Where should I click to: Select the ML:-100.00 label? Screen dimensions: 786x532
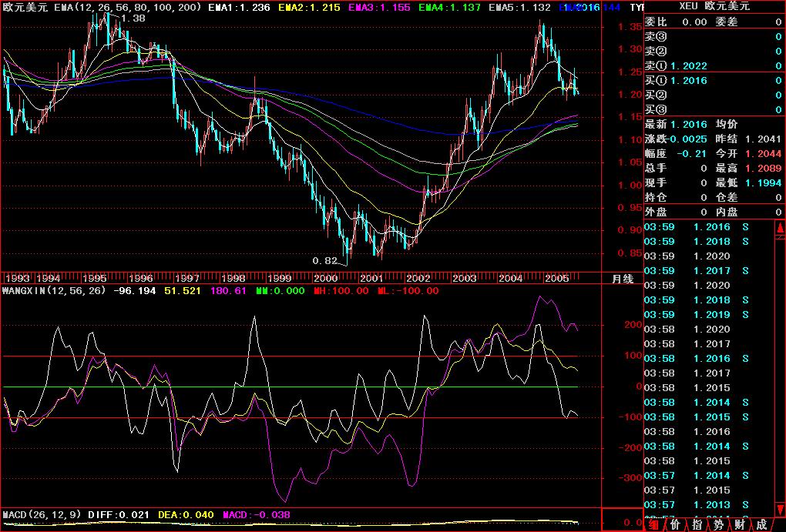[408, 290]
